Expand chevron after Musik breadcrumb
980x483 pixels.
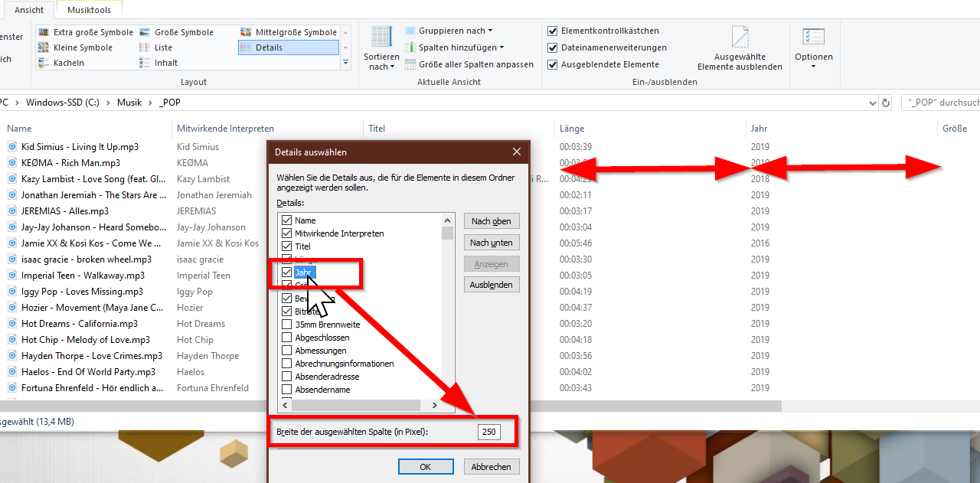151,103
